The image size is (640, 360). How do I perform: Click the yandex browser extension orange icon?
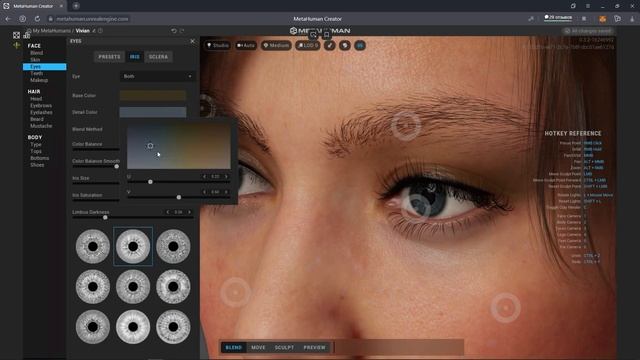coord(602,19)
